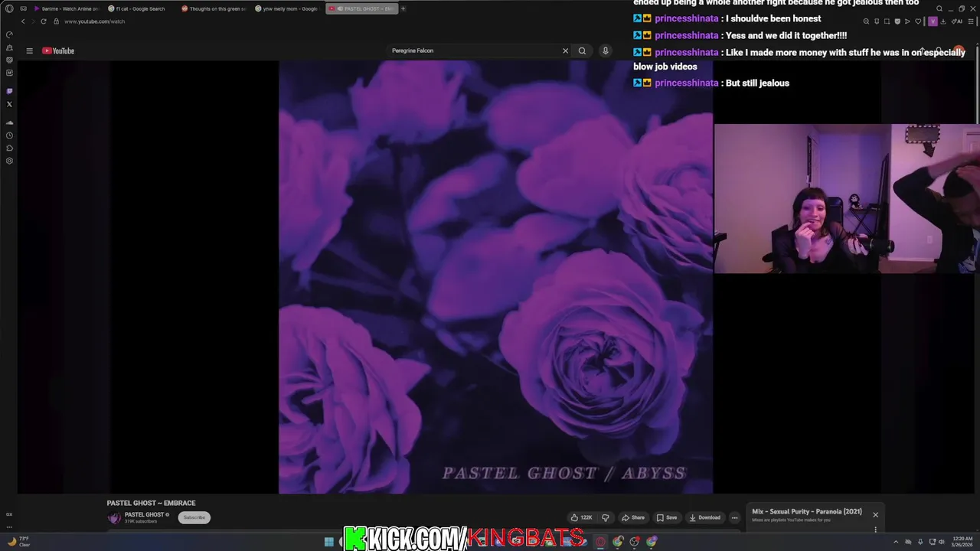Download the video
Viewport: 980px width, 551px height.
coord(705,517)
